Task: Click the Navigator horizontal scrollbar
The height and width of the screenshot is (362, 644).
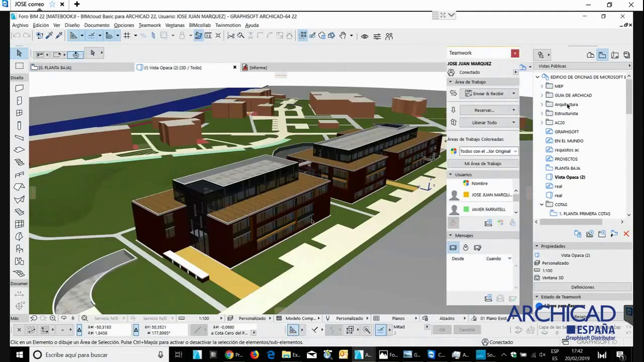Action: pyautogui.click(x=571, y=222)
